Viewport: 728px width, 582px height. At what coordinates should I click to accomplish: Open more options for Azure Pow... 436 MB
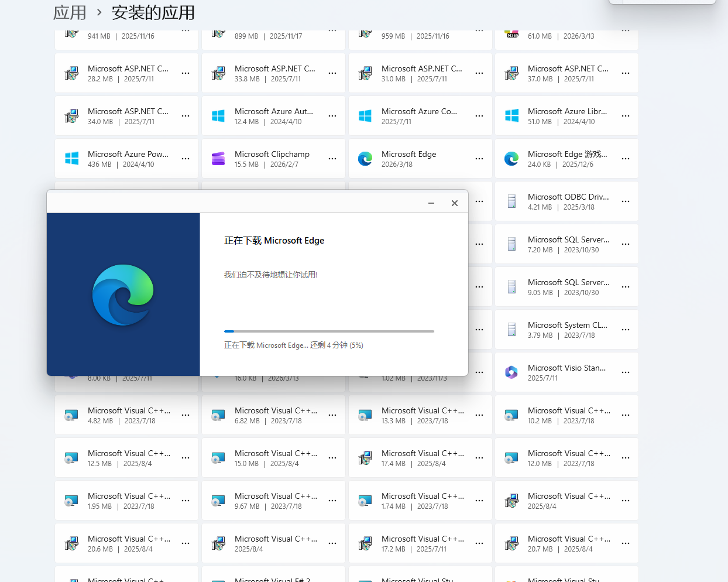[x=186, y=159]
